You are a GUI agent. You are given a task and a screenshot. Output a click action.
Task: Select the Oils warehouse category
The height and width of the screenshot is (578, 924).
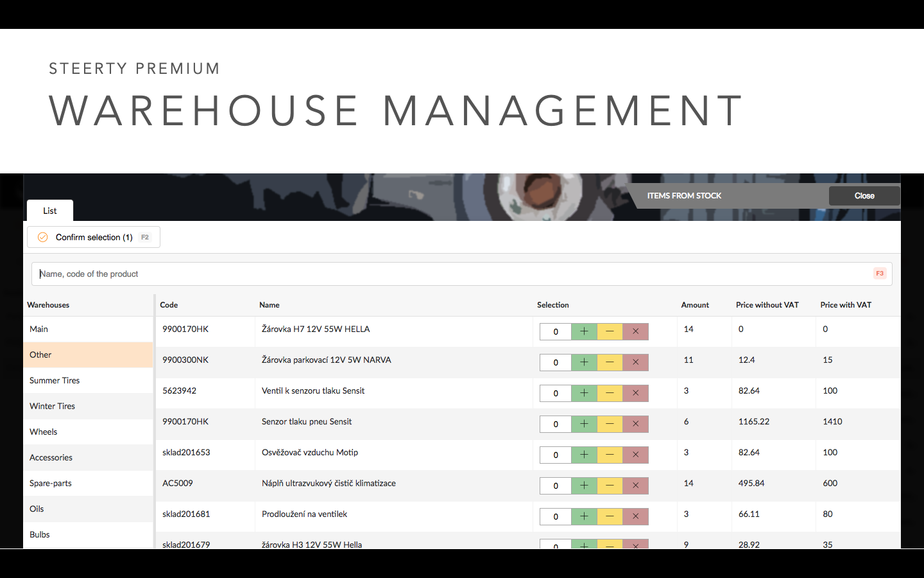point(88,509)
